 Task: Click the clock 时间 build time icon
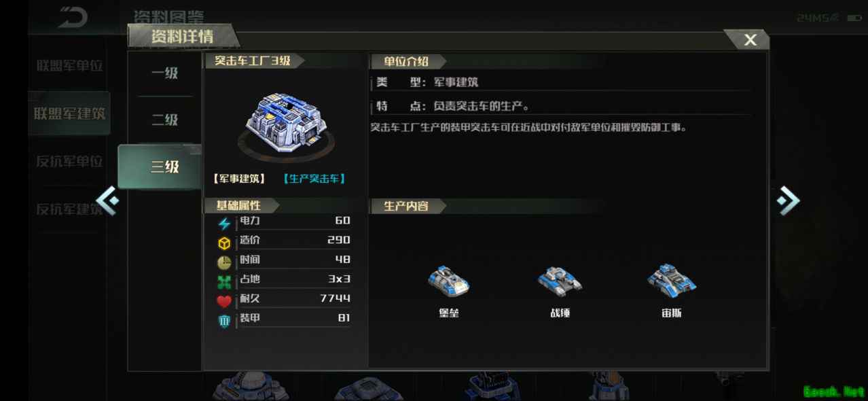(224, 262)
